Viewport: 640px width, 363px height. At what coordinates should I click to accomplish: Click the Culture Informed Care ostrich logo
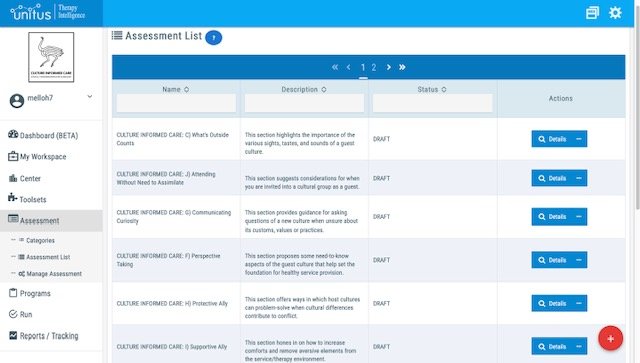coord(51,57)
